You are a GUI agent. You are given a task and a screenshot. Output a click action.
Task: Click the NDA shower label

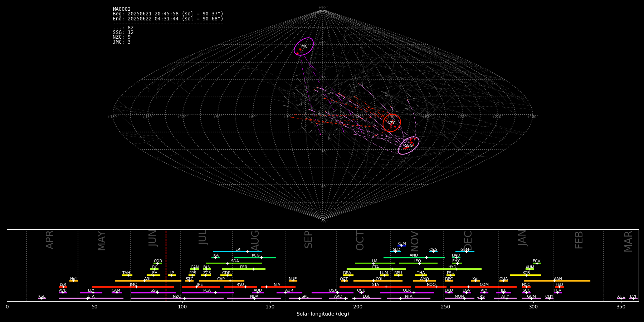coord(254,297)
